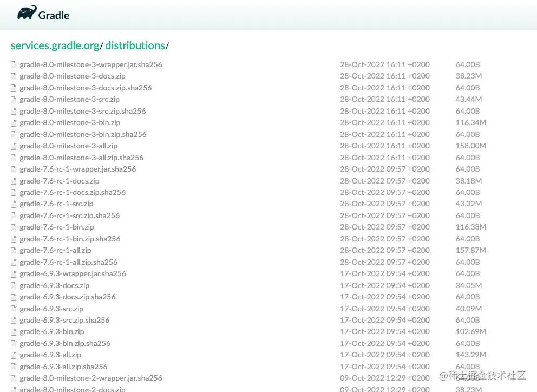Image resolution: width=537 pixels, height=392 pixels.
Task: Click file icon beside gradle-8.0-milestone-3-wrapper.jar.sha256
Action: click(14, 65)
